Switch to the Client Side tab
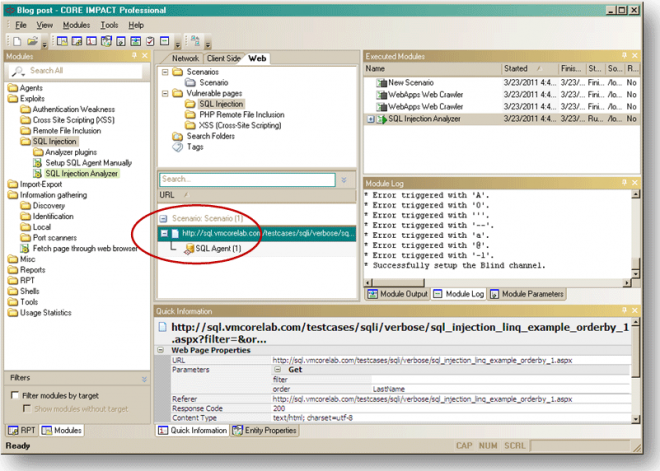660x471 pixels. coord(224,59)
